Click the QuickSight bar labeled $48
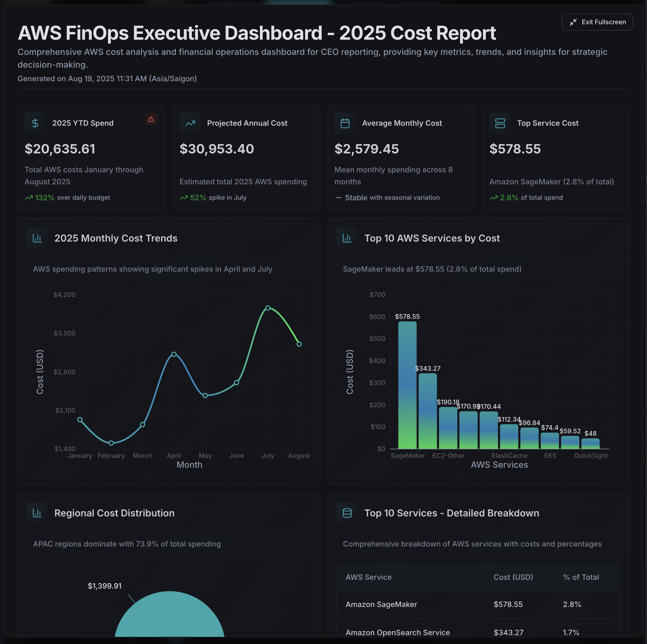The image size is (647, 644). coord(591,443)
